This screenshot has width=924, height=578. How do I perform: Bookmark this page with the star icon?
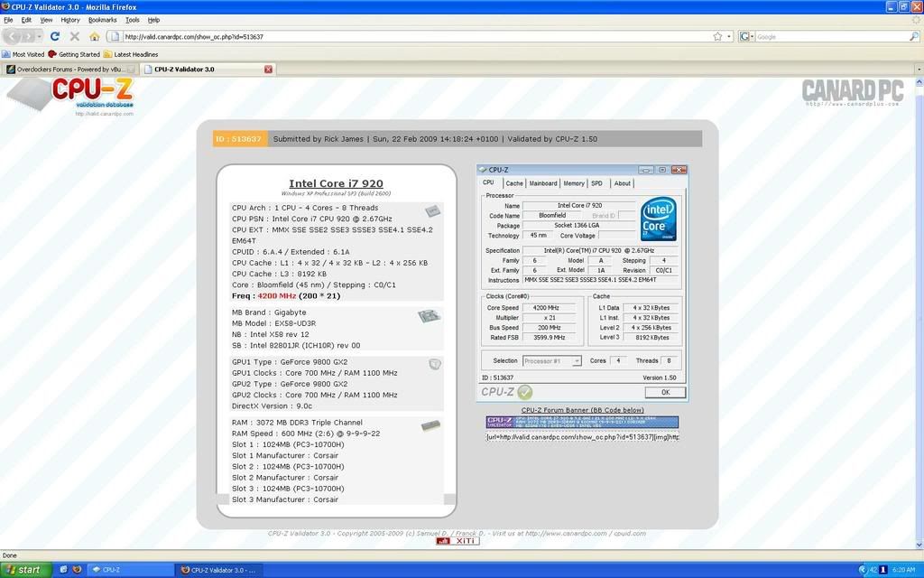coord(717,36)
